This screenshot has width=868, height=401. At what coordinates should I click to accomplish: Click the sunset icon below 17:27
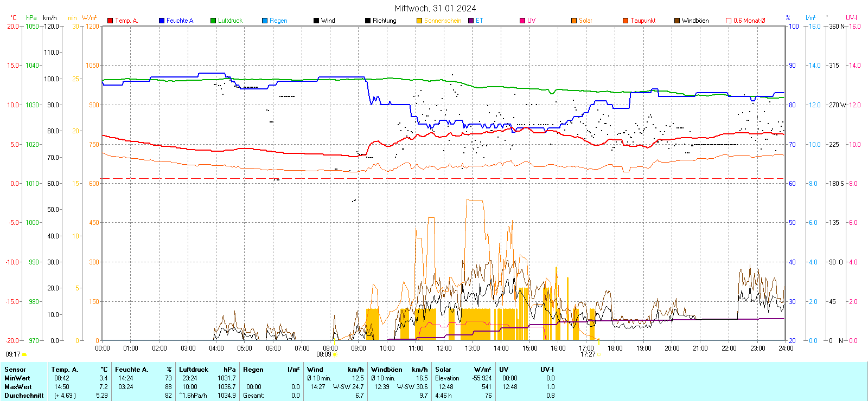point(599,354)
